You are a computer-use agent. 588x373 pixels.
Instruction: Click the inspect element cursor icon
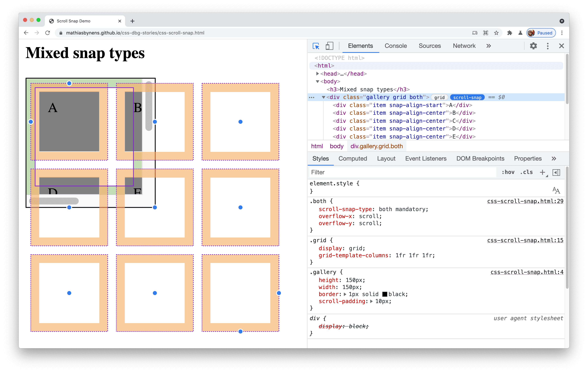(x=316, y=46)
